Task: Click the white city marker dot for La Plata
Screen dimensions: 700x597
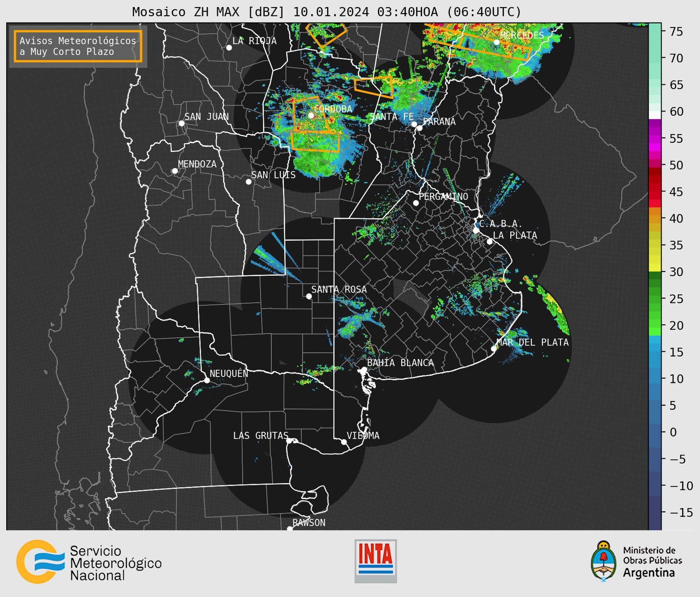Action: coord(490,242)
